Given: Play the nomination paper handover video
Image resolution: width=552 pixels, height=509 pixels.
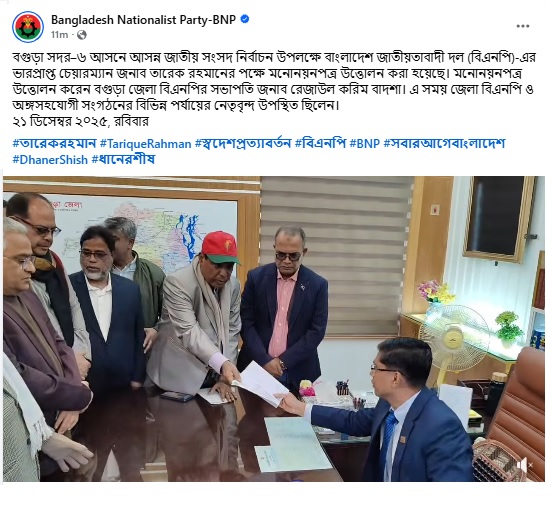Looking at the screenshot, I should click(x=274, y=329).
